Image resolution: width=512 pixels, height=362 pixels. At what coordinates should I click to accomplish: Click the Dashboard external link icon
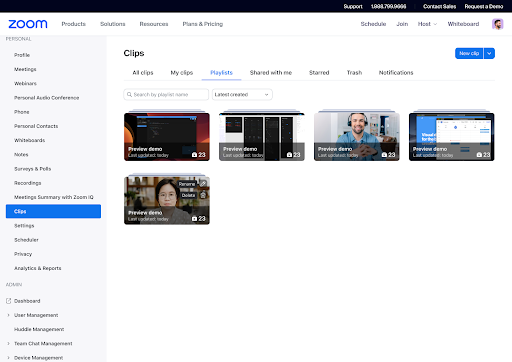click(x=9, y=301)
